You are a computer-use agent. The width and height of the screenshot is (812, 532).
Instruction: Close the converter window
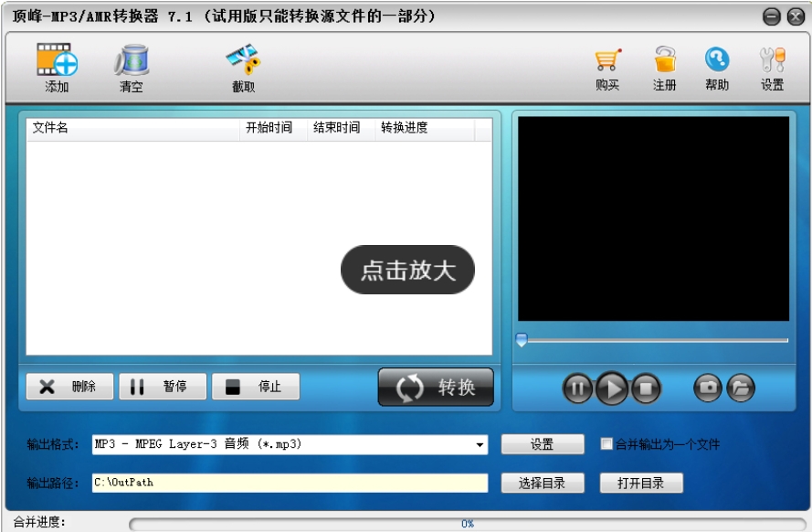click(796, 17)
